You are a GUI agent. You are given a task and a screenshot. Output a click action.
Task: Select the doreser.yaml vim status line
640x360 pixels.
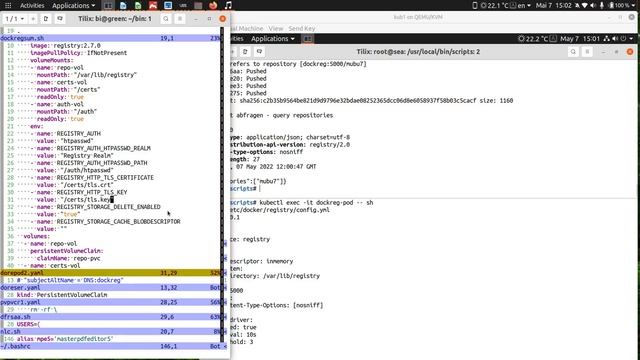pyautogui.click(x=110, y=287)
